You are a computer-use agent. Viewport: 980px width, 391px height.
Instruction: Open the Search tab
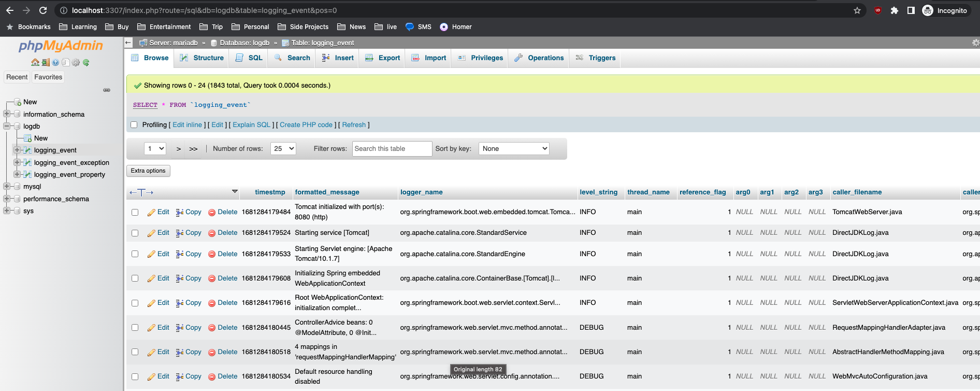click(x=292, y=58)
